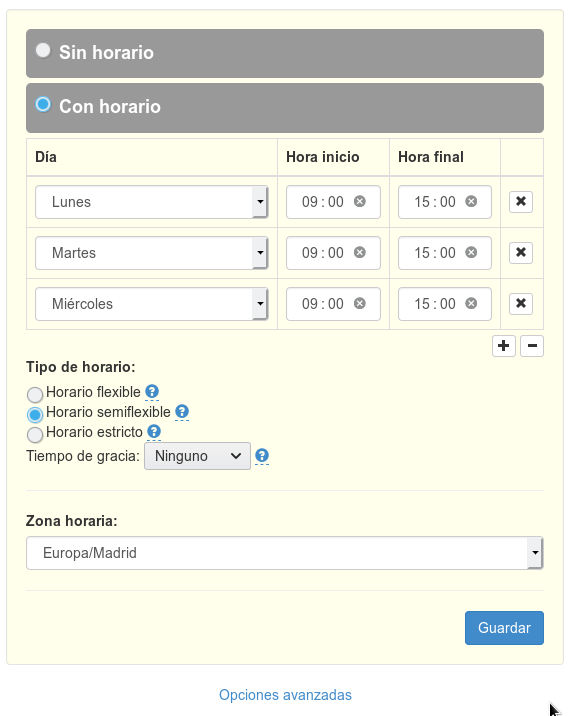This screenshot has width=573, height=716.
Task: Show help for Tiempo de gracia
Action: (x=262, y=456)
